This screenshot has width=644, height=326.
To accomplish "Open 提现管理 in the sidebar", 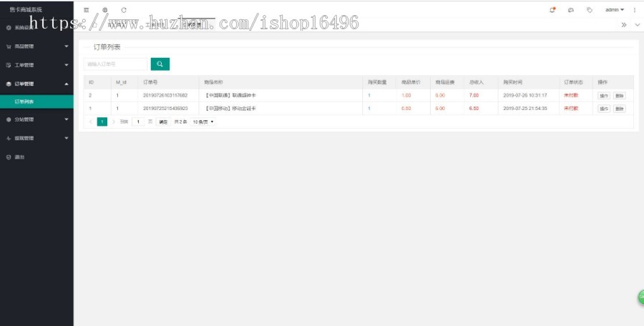I will pos(24,139).
